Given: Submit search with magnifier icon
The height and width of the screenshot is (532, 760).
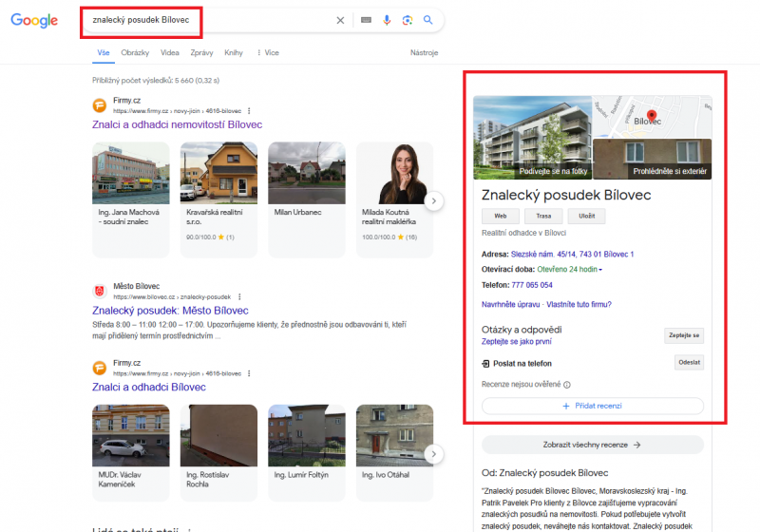Looking at the screenshot, I should tap(428, 20).
